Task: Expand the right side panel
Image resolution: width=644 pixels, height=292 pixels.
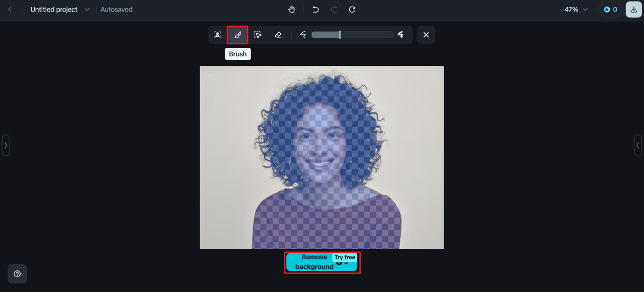Action: click(x=638, y=145)
